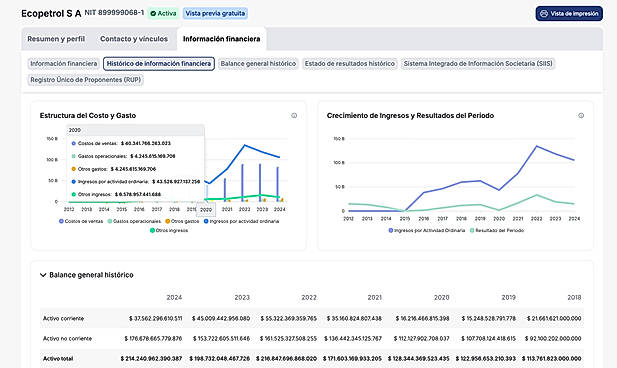The width and height of the screenshot is (617, 368).
Task: Toggle Gastos operacionales legend series
Action: point(134,221)
